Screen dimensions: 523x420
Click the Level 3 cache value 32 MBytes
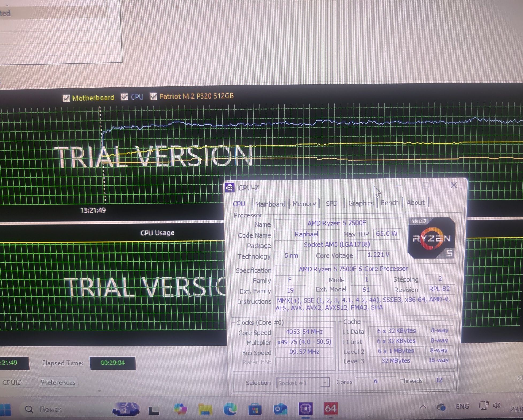click(x=396, y=360)
